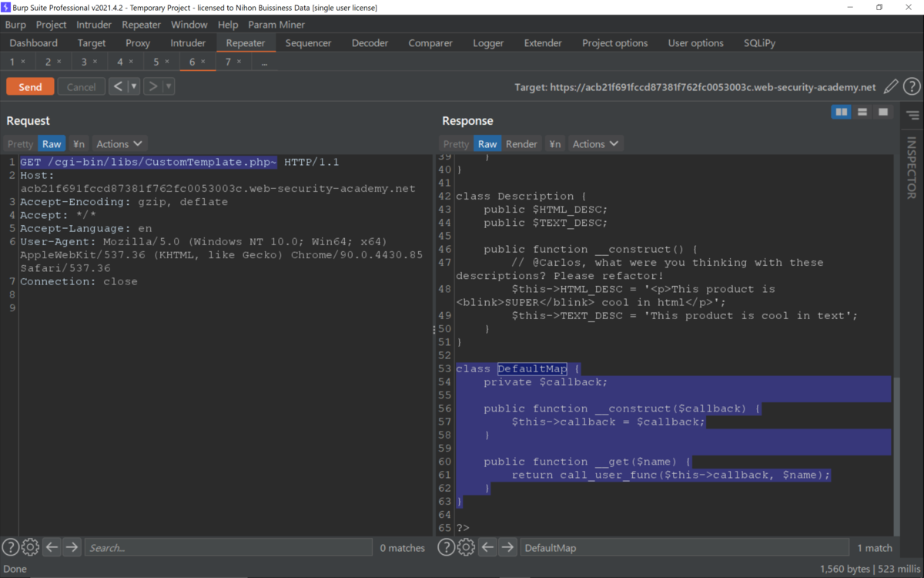Open Repeater help question mark icon
Viewport: 924px width, 578px height.
click(912, 87)
